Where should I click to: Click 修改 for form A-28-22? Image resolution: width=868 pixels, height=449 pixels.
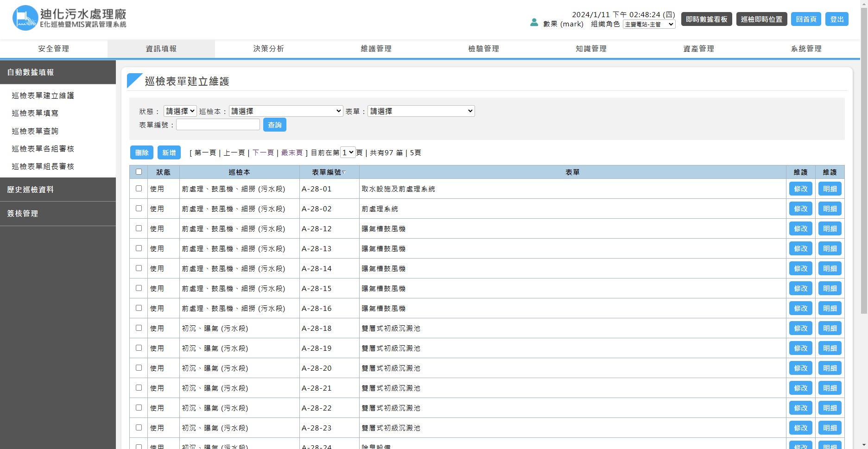click(x=801, y=408)
